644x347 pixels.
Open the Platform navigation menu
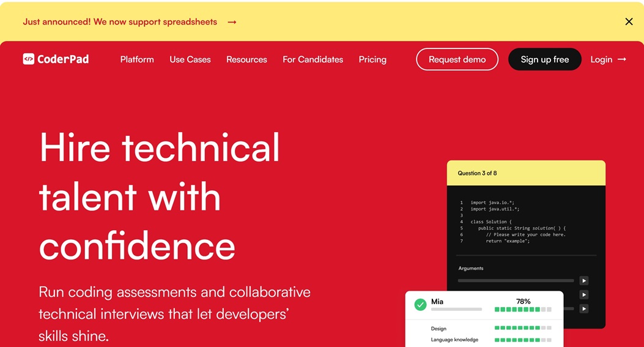click(x=137, y=59)
